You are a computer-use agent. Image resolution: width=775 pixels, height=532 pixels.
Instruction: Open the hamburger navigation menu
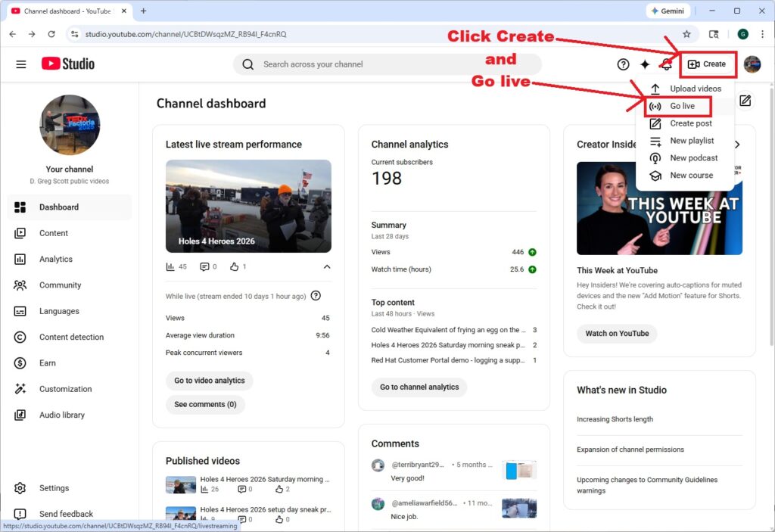coord(21,64)
